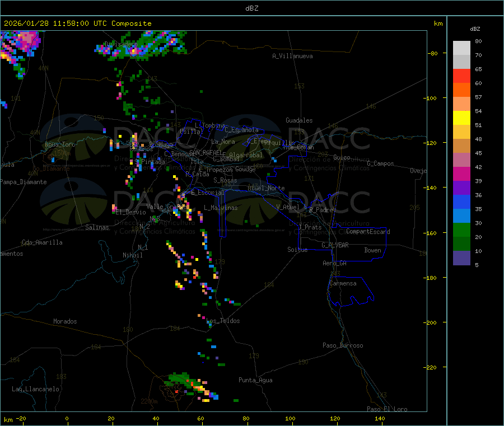504x426 pixels.
Task: Click the Paso_Barroso map label
Action: (343, 345)
